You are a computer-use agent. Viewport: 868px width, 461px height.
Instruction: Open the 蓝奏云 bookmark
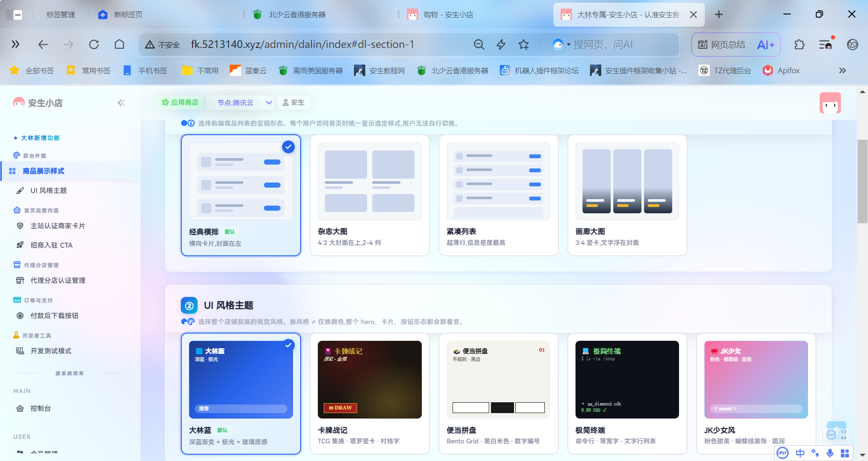248,71
